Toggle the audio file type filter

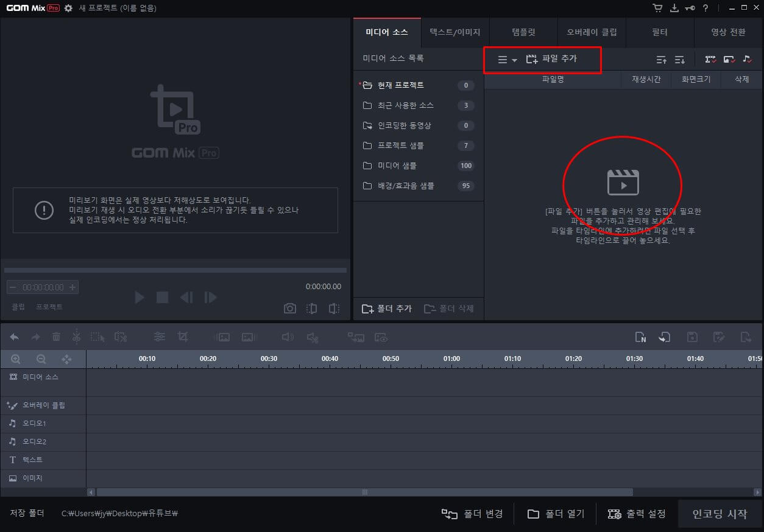(x=748, y=60)
